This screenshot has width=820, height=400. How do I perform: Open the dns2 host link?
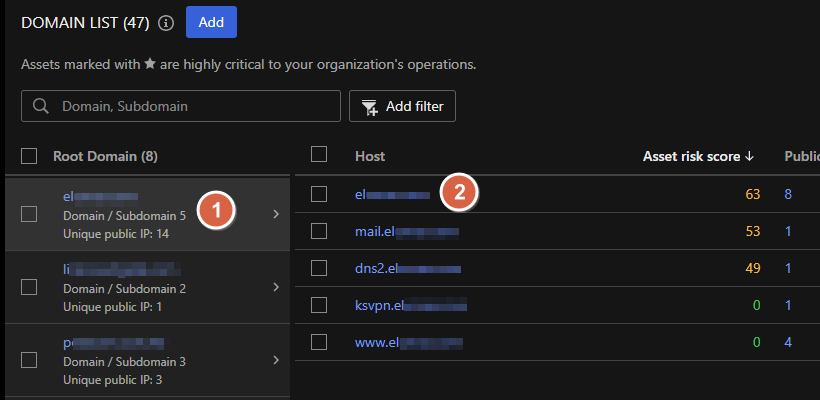point(407,268)
